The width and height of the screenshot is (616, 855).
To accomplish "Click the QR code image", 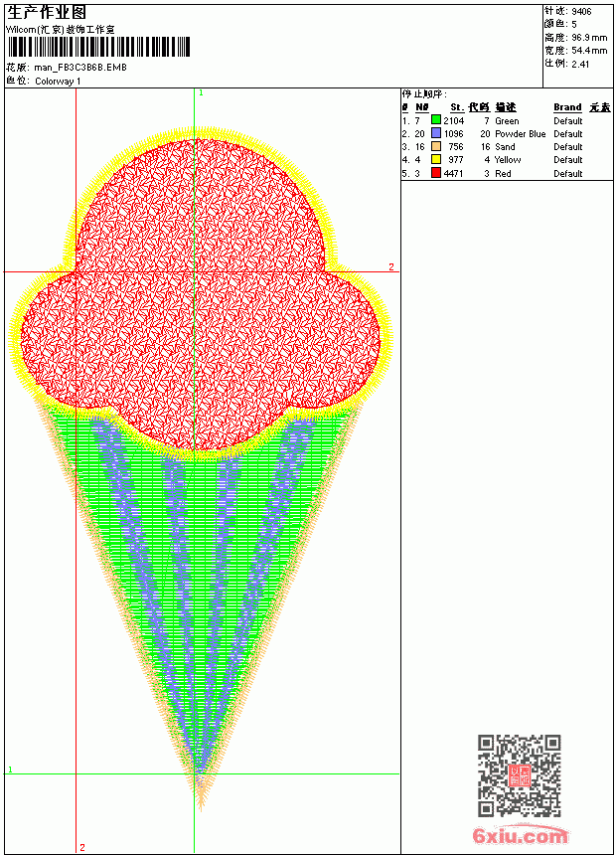I will pos(519,774).
